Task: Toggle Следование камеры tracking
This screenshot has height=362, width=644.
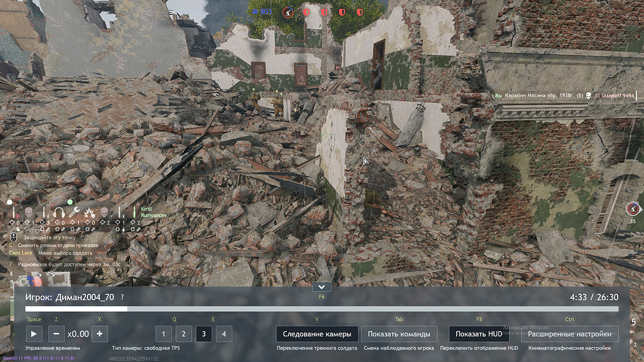Action: (317, 334)
